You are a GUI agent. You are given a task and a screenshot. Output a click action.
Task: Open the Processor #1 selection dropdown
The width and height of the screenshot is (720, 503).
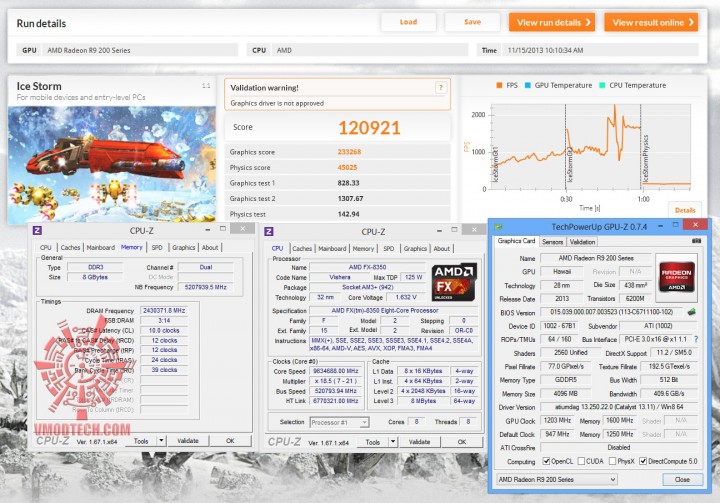coord(339,422)
